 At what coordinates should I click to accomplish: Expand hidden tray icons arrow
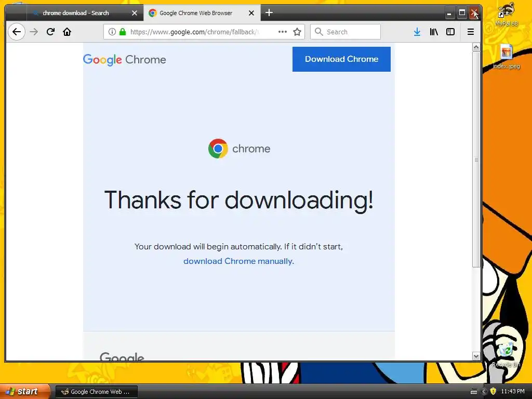(484, 392)
